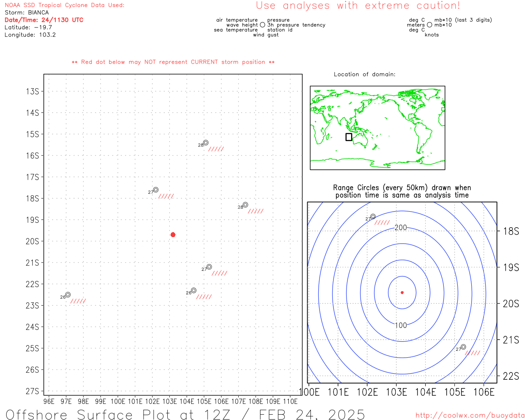
Task: Click the '103E' label on range circles map
Action: point(397,392)
